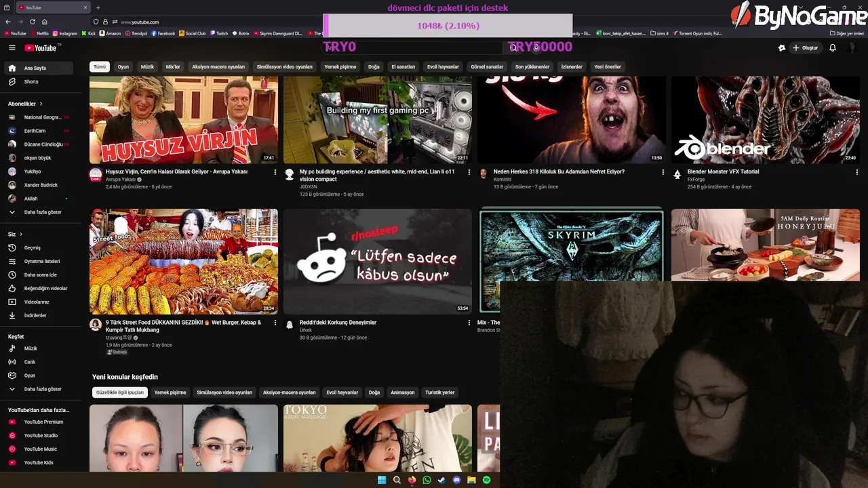This screenshot has height=488, width=868.
Task: Expand the Siz section arrow
Action: (21, 234)
